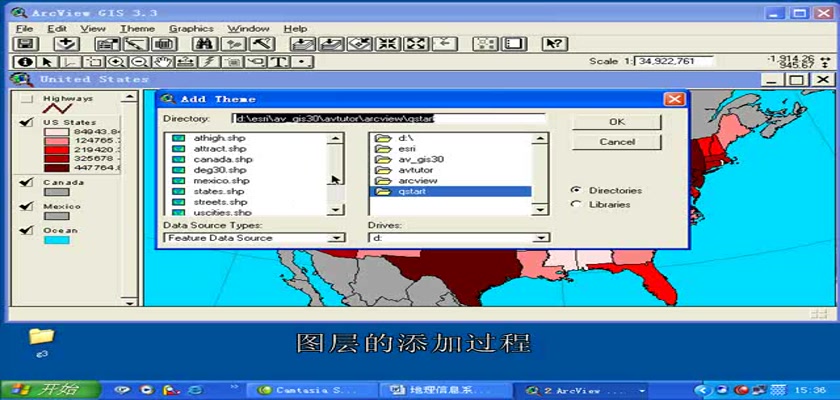The width and height of the screenshot is (840, 400).
Task: Select the Pointer arrow tool
Action: pyautogui.click(x=48, y=62)
